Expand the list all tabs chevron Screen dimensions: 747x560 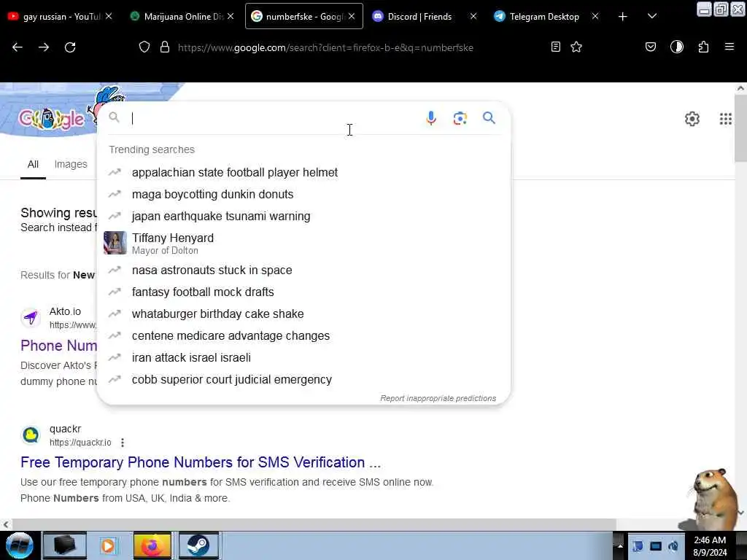652,16
